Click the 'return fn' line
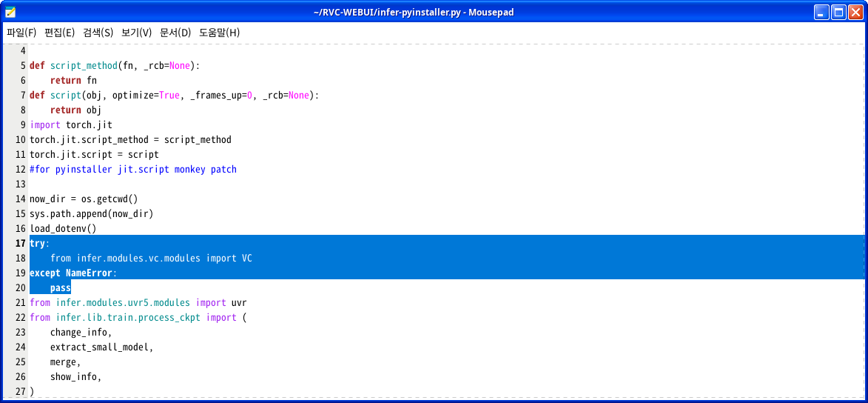The width and height of the screenshot is (868, 403). point(73,81)
